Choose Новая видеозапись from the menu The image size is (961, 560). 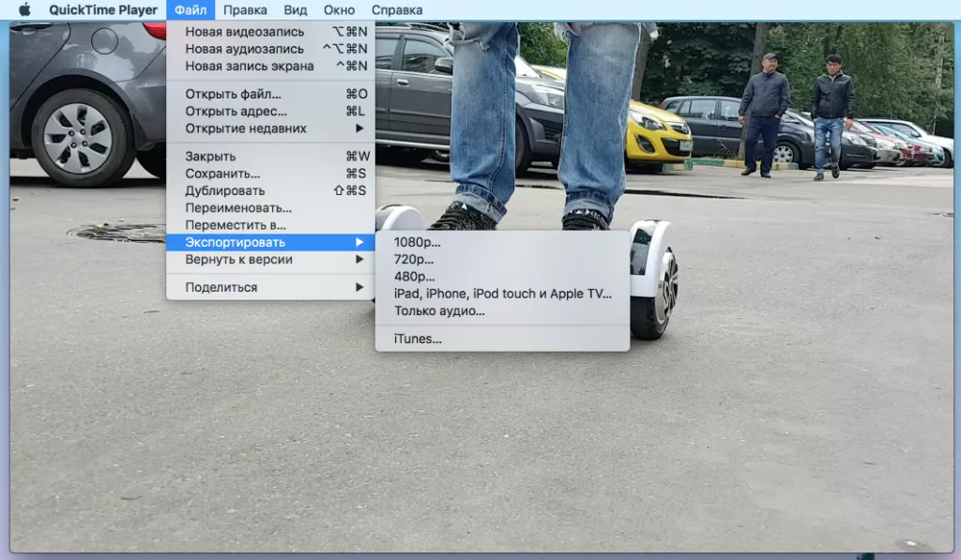[x=244, y=32]
